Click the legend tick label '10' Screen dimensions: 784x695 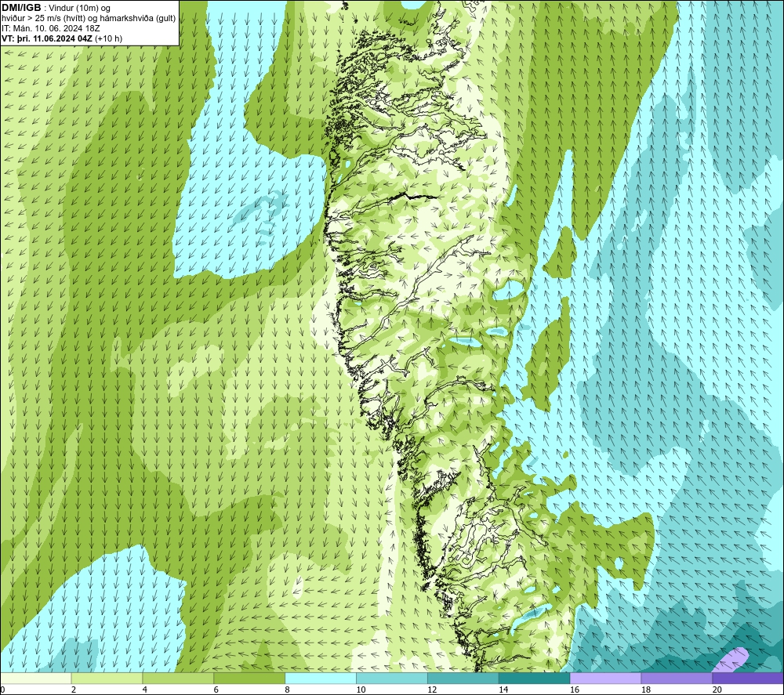click(361, 690)
